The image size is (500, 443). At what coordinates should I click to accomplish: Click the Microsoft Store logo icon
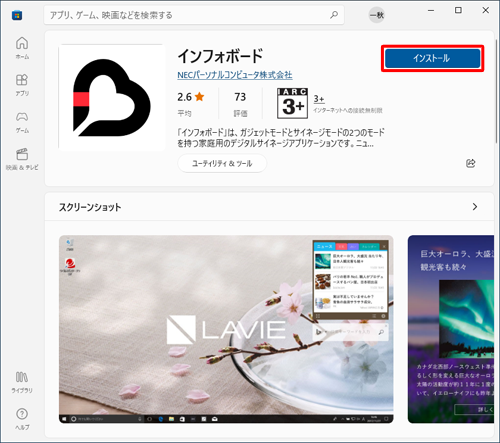[17, 15]
